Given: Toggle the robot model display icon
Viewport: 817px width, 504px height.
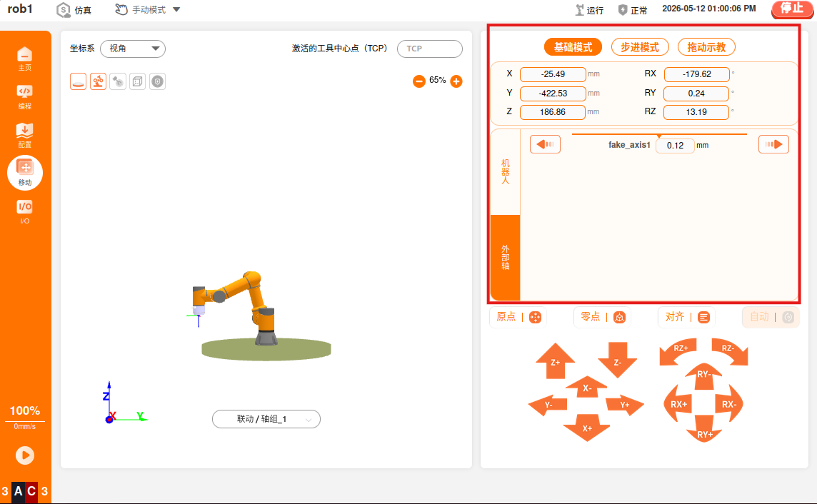Looking at the screenshot, I should click(x=98, y=82).
